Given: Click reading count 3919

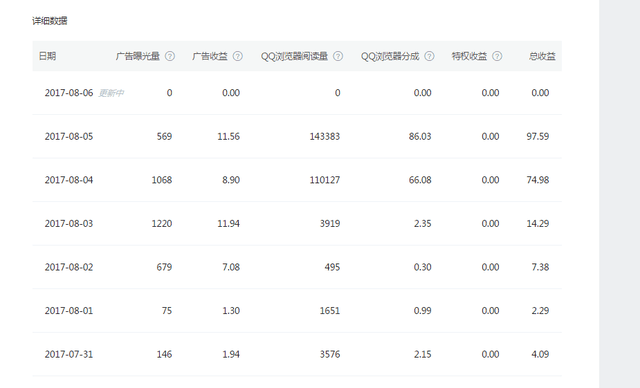Looking at the screenshot, I should [x=330, y=224].
